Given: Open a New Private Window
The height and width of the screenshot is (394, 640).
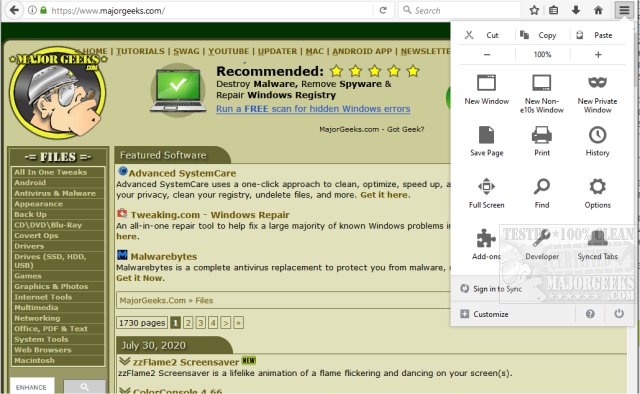Looking at the screenshot, I should (597, 94).
